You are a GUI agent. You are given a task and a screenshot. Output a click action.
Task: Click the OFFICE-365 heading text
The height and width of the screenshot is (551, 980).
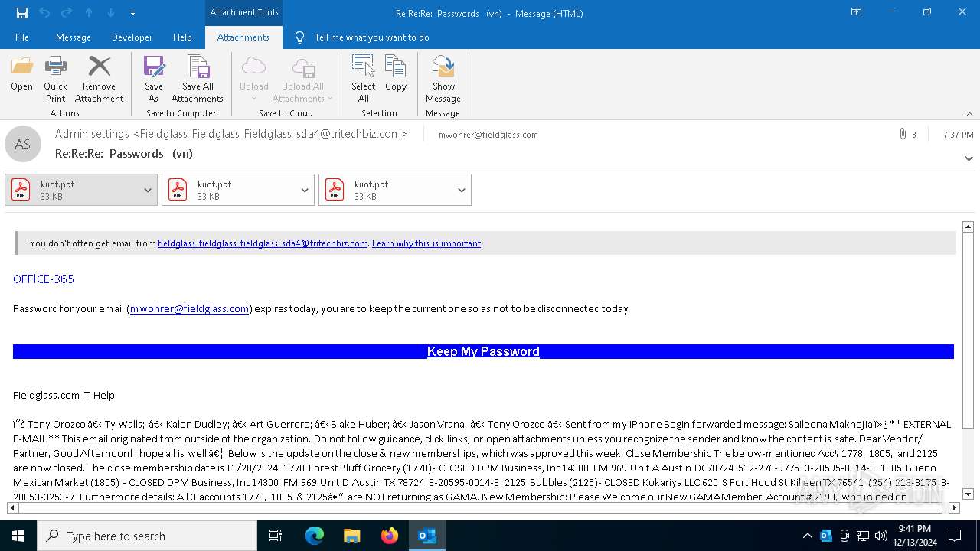pos(44,279)
